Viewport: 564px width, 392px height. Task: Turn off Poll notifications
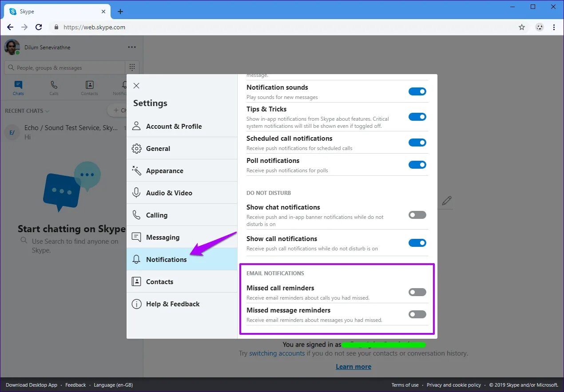[x=417, y=165]
